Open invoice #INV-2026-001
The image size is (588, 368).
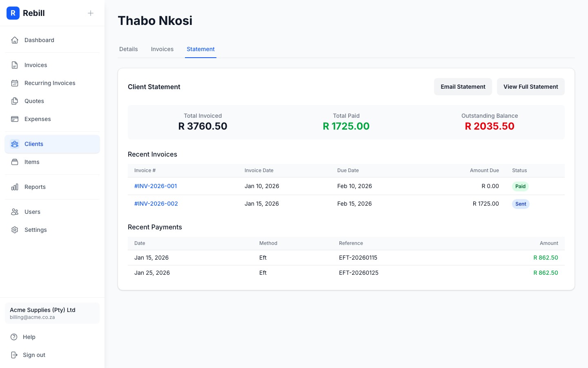156,186
